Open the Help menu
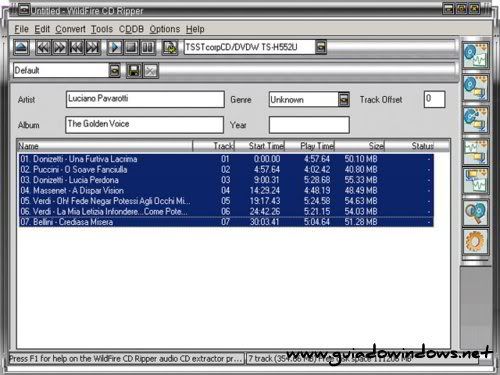 pyautogui.click(x=195, y=29)
